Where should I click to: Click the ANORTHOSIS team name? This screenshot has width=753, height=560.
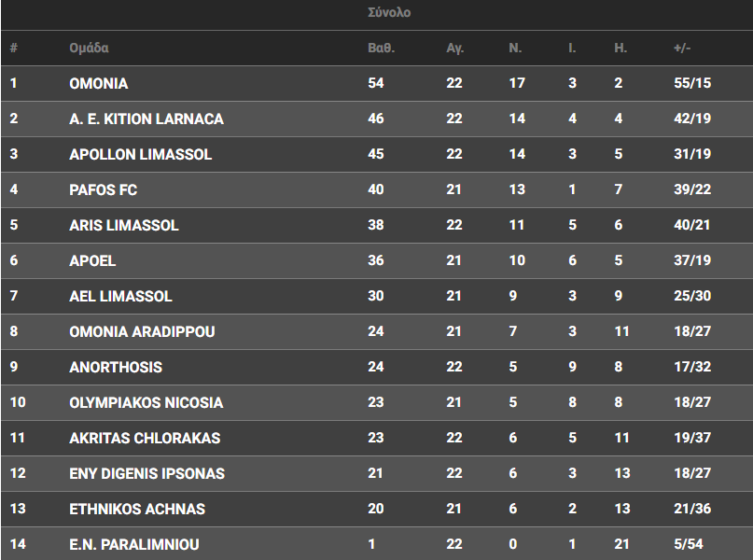tap(116, 368)
